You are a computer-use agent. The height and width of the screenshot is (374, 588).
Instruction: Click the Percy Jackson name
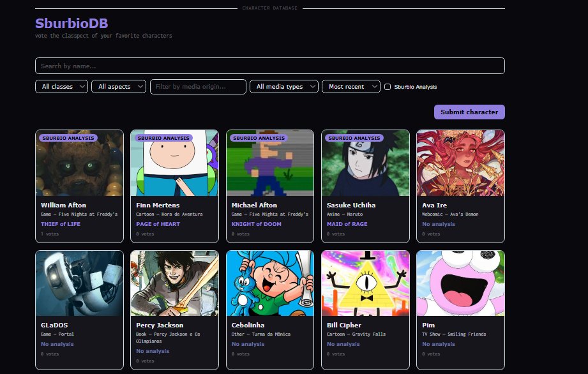click(x=160, y=325)
